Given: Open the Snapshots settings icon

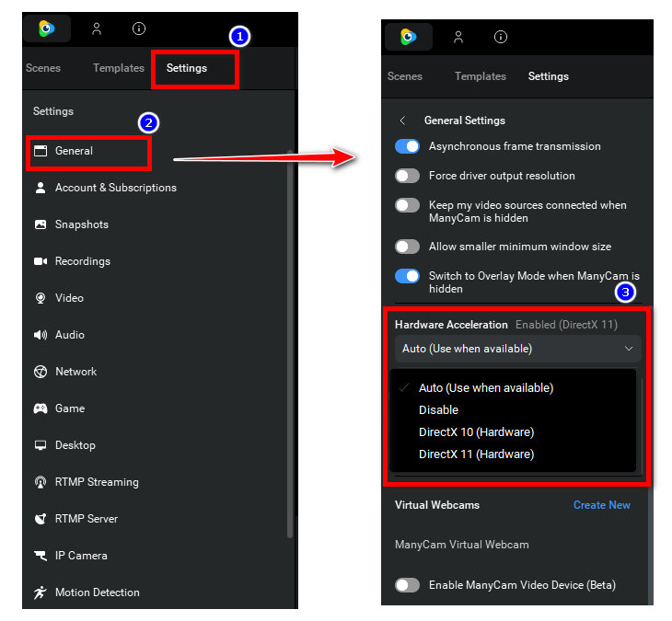Looking at the screenshot, I should 41,224.
